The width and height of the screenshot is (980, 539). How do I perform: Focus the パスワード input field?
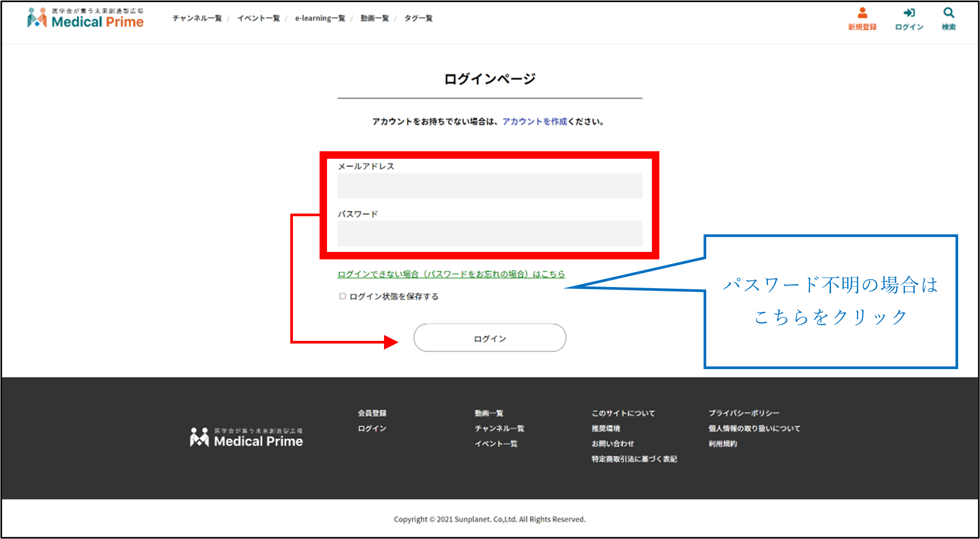pos(490,233)
